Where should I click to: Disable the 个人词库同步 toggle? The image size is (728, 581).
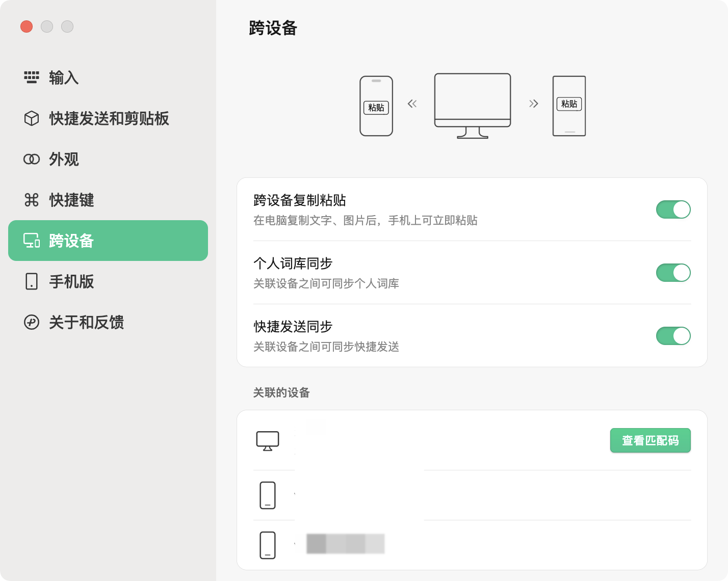click(x=673, y=273)
